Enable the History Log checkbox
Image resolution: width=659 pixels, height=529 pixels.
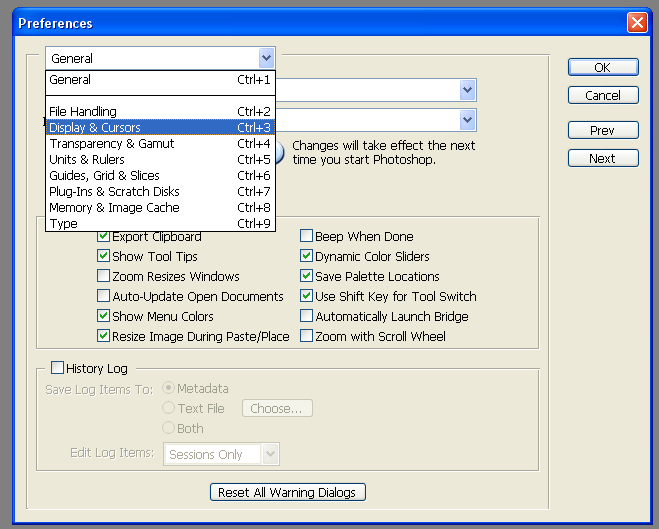[57, 368]
